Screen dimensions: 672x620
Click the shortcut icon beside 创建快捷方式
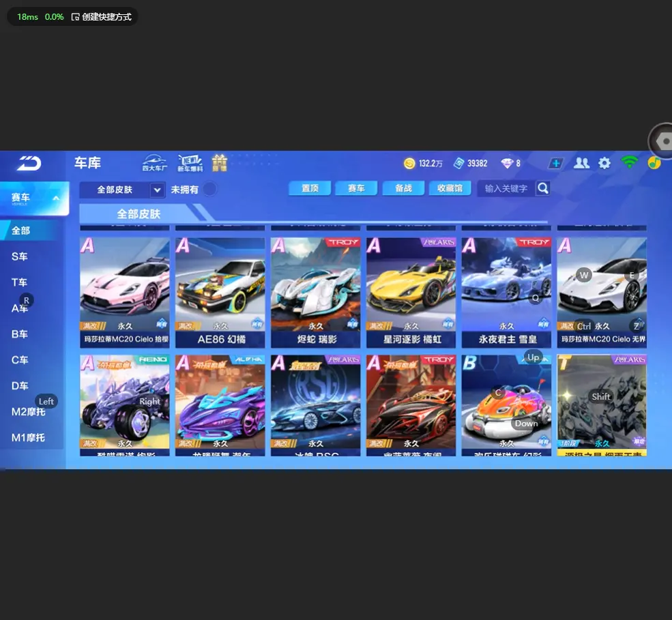(x=76, y=17)
